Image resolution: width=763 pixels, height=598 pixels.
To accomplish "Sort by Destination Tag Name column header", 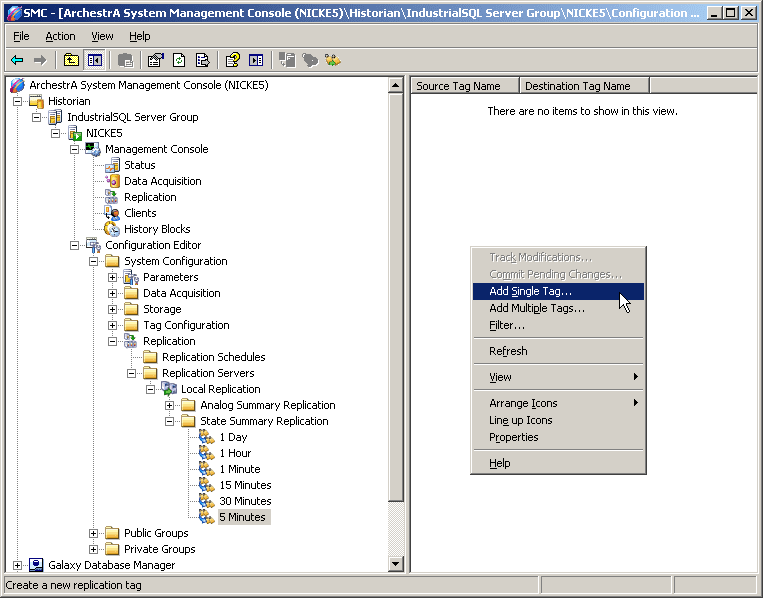I will pos(584,86).
